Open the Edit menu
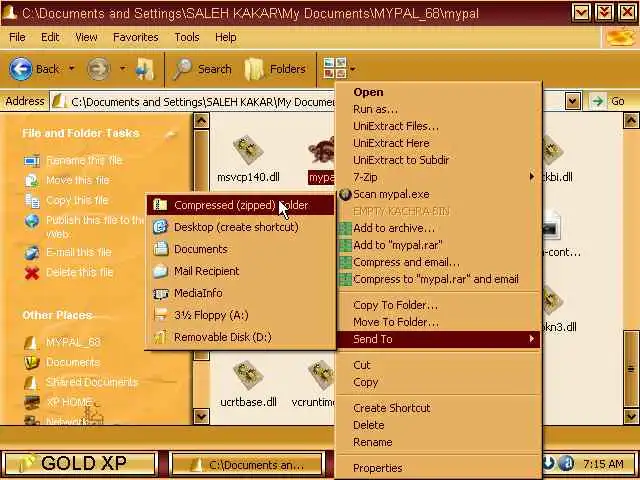 click(x=50, y=37)
